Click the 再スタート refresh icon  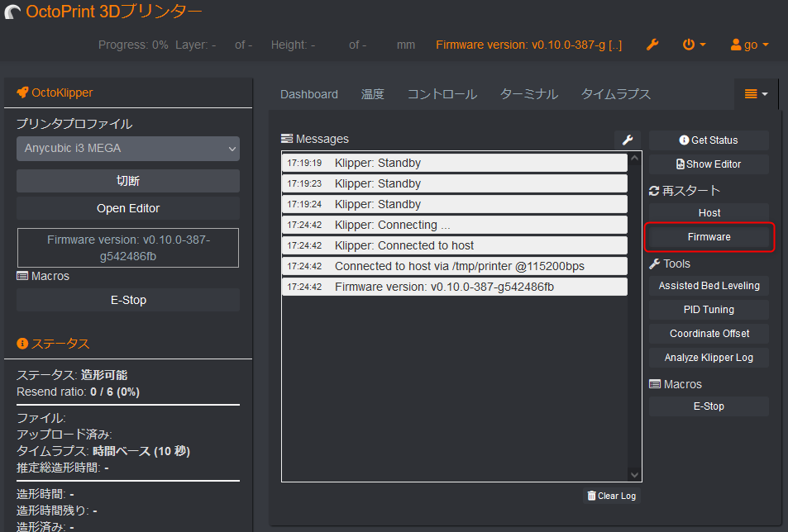point(654,191)
